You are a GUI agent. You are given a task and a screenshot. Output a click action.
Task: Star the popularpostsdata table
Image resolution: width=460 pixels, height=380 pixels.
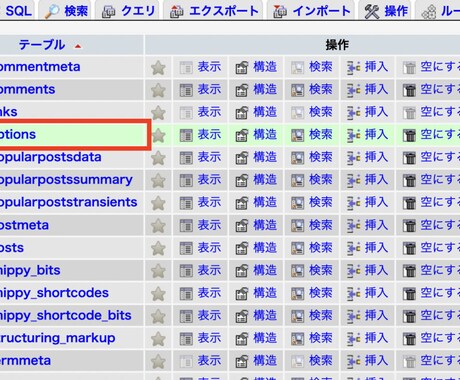158,158
